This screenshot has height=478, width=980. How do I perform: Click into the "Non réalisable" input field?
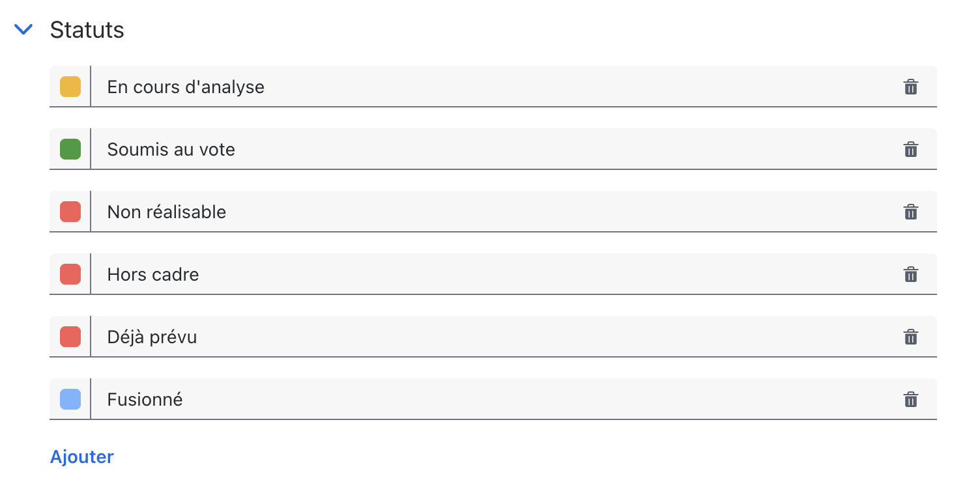click(492, 212)
